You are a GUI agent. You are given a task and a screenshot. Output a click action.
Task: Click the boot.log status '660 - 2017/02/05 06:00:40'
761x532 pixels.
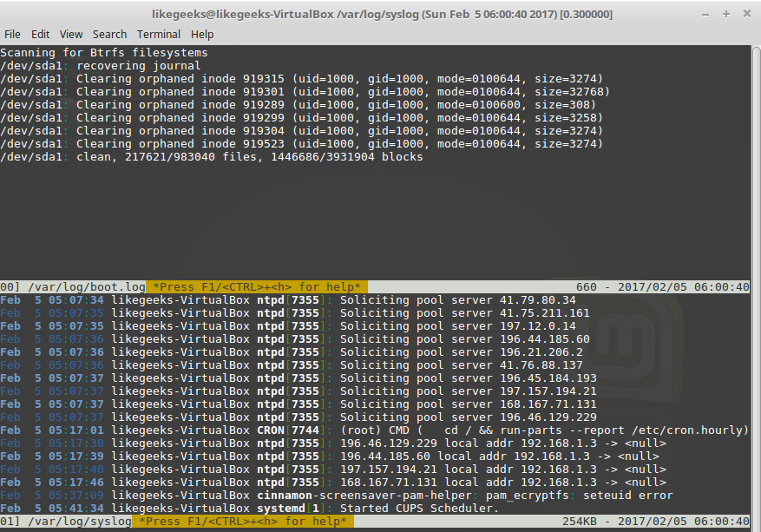click(x=662, y=287)
